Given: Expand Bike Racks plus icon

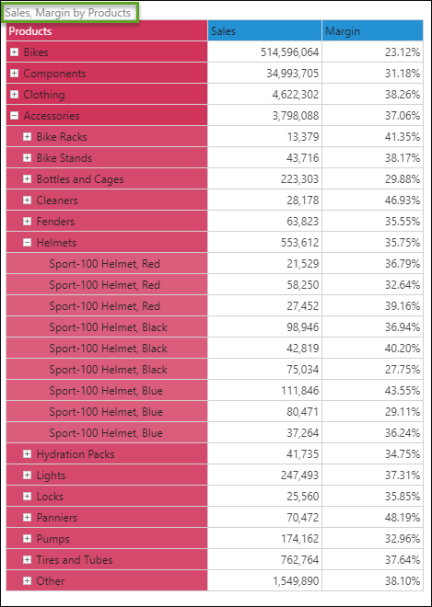Looking at the screenshot, I should tap(27, 137).
